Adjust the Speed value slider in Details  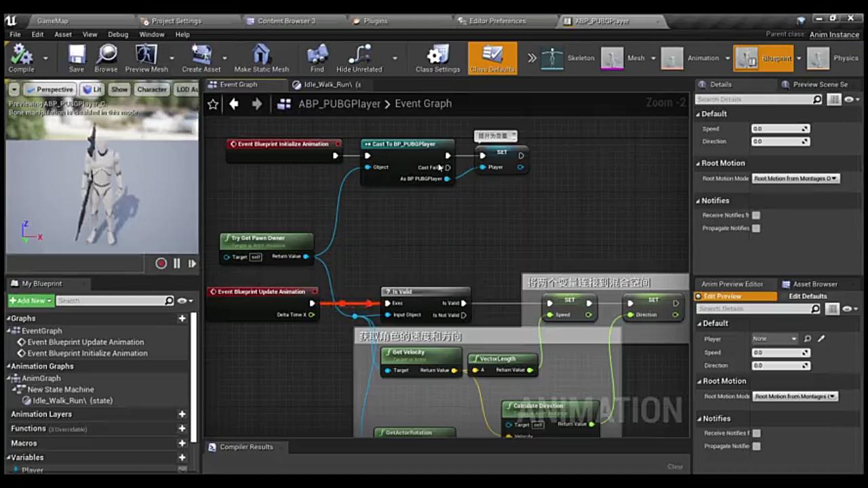pos(781,129)
